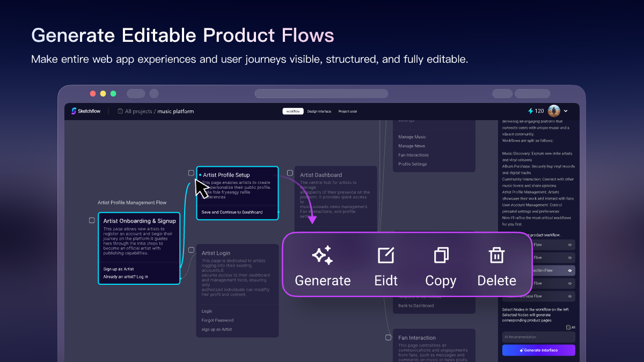Viewport: 644px width, 362px height.
Task: Click the AI Recommendation input field
Action: (538, 337)
